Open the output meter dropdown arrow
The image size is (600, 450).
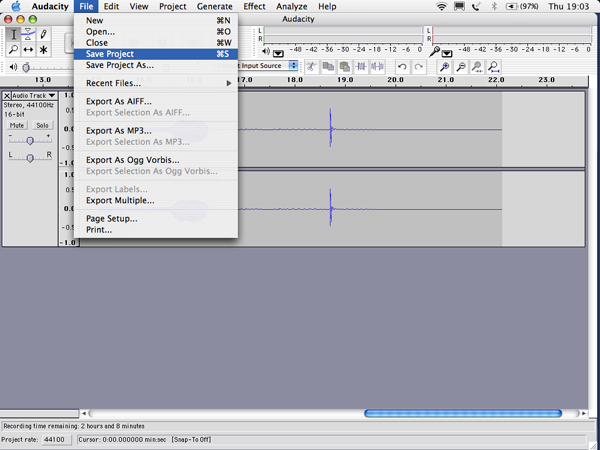pyautogui.click(x=278, y=53)
